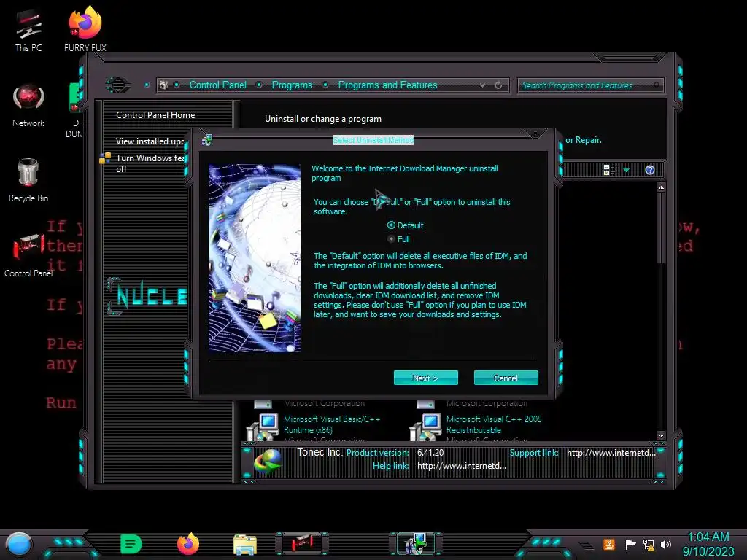
Task: Expand the view options dropdown arrow
Action: tap(627, 170)
